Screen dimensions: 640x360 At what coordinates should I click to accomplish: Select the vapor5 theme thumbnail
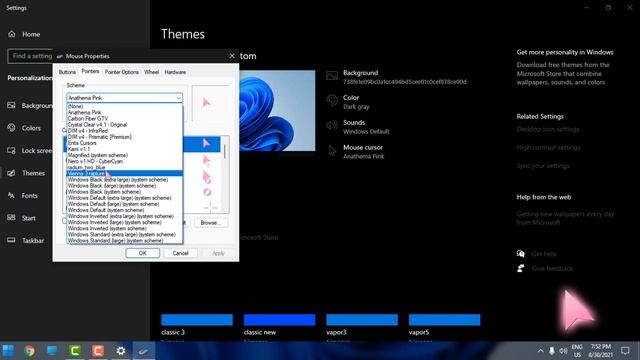(x=444, y=320)
